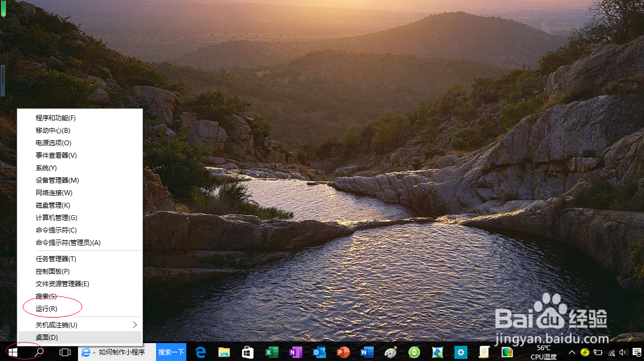Click dropdown arrow beside search box icon
This screenshot has width=644, height=361.
coord(94,352)
